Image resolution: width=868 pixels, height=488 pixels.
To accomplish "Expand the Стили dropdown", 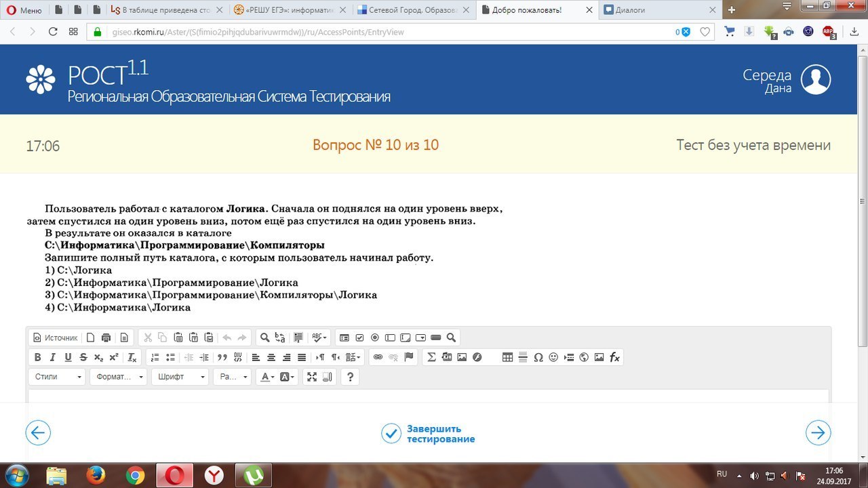I will click(58, 377).
